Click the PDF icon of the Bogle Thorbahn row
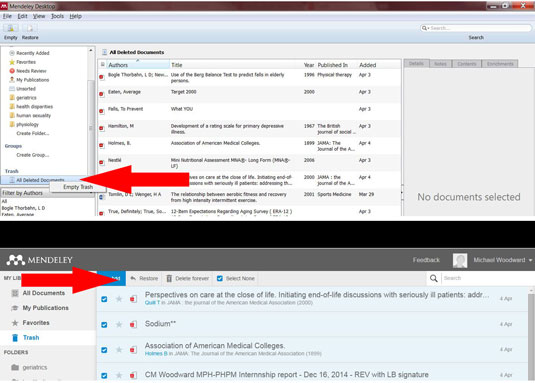Screen dimensions: 535x383 click(102, 77)
